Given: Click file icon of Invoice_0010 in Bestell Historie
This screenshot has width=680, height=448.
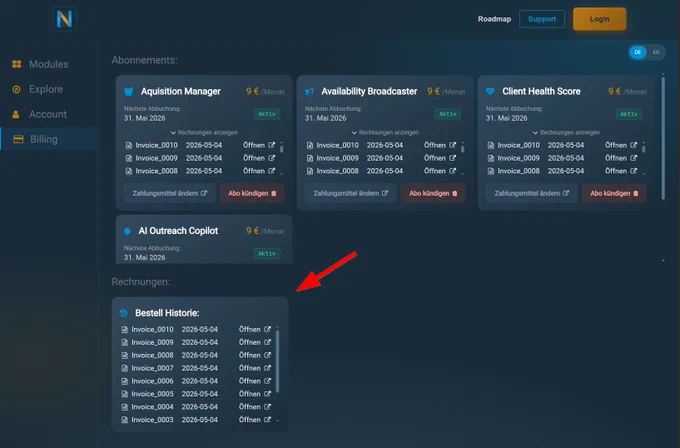Looking at the screenshot, I should [x=124, y=330].
